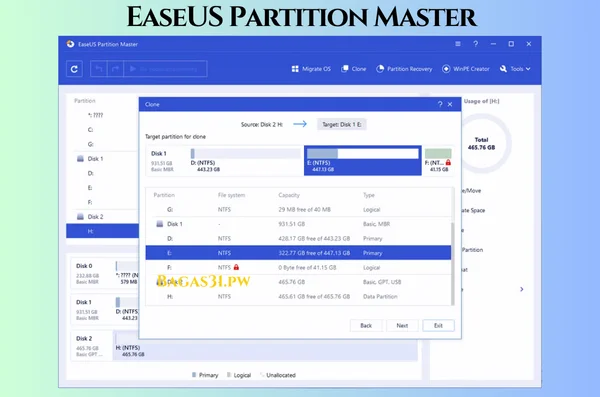This screenshot has width=600, height=397.
Task: Click the Refresh icon in toolbar
Action: [x=74, y=69]
